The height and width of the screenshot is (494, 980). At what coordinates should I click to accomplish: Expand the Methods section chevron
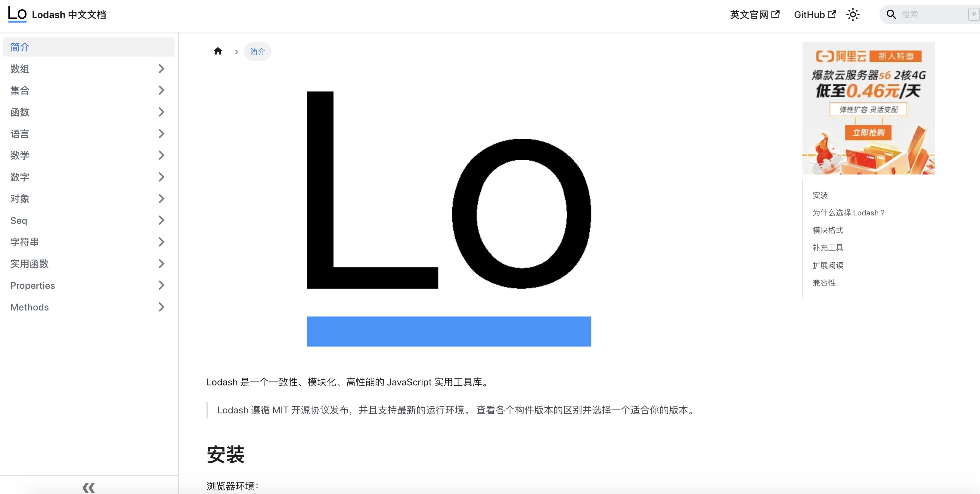[x=161, y=307]
